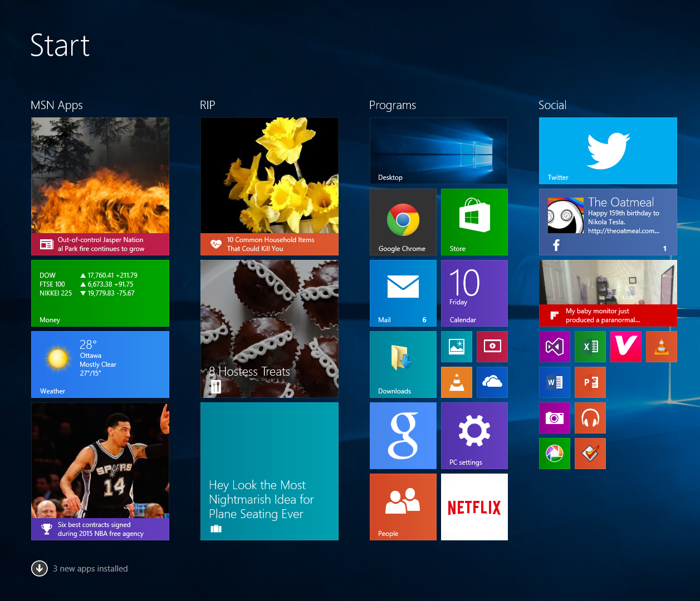Launch the Picasa tile
The height and width of the screenshot is (601, 700).
point(554,454)
